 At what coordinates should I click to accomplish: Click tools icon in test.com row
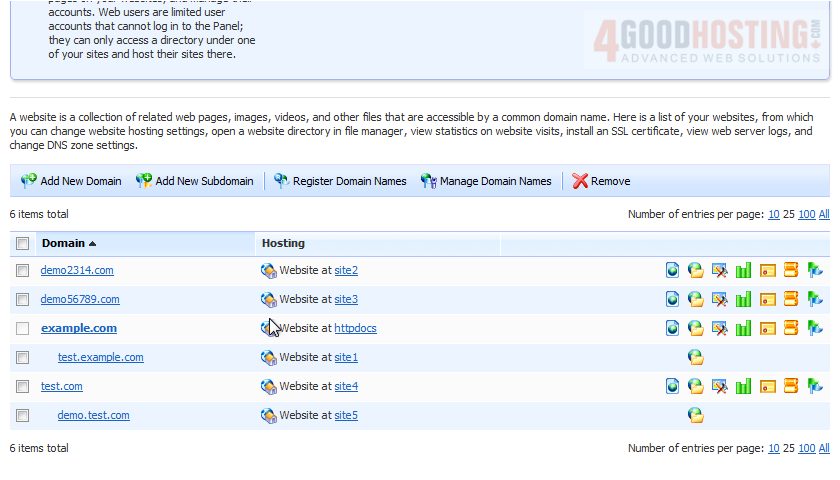point(719,386)
